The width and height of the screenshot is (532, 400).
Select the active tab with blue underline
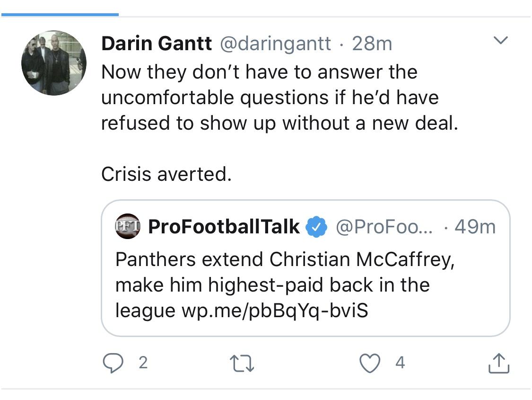tap(60, 15)
